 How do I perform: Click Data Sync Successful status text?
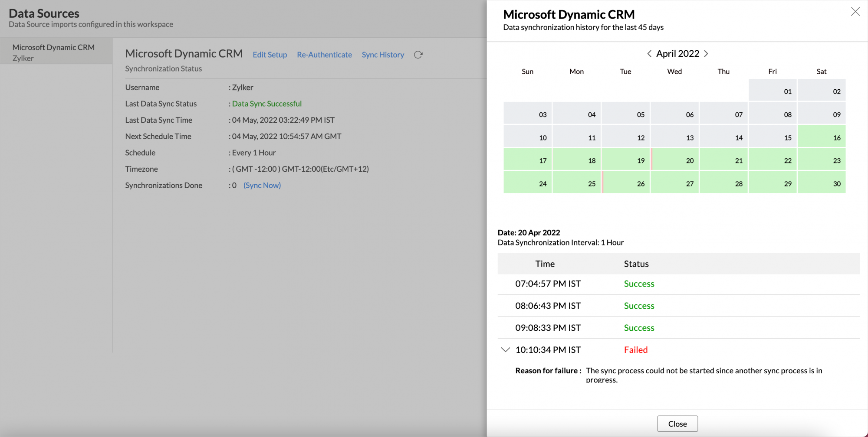pyautogui.click(x=267, y=104)
